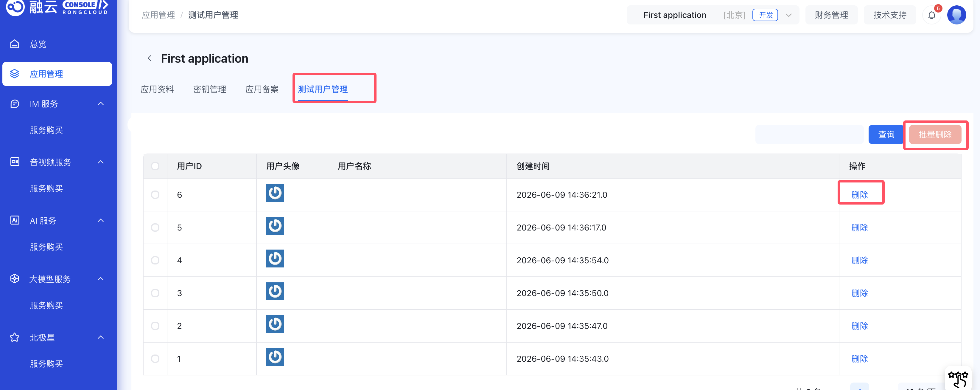Click the 批量删除 batch delete button

pos(935,134)
